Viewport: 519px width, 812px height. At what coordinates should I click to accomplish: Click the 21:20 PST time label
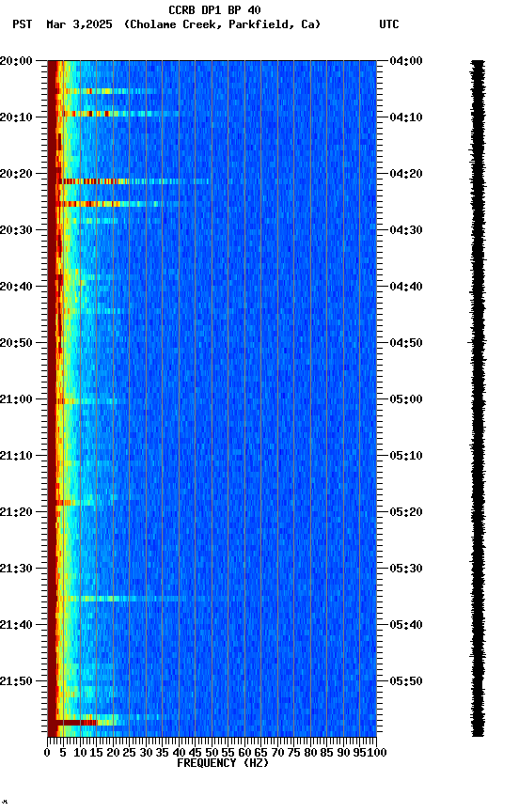(x=16, y=512)
